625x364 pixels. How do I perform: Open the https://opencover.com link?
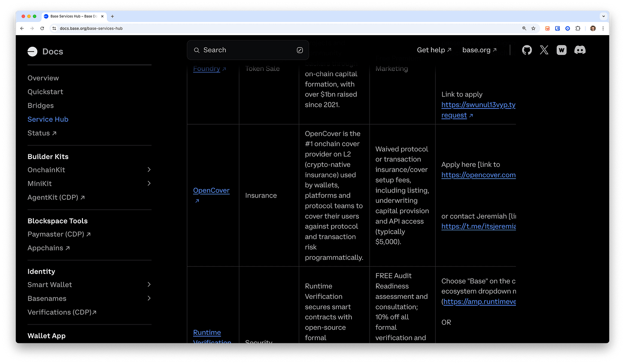[x=478, y=175]
